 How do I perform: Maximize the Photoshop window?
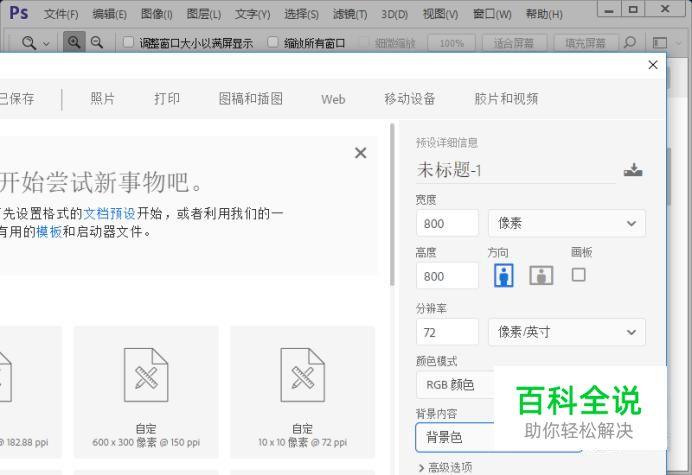coord(633,9)
